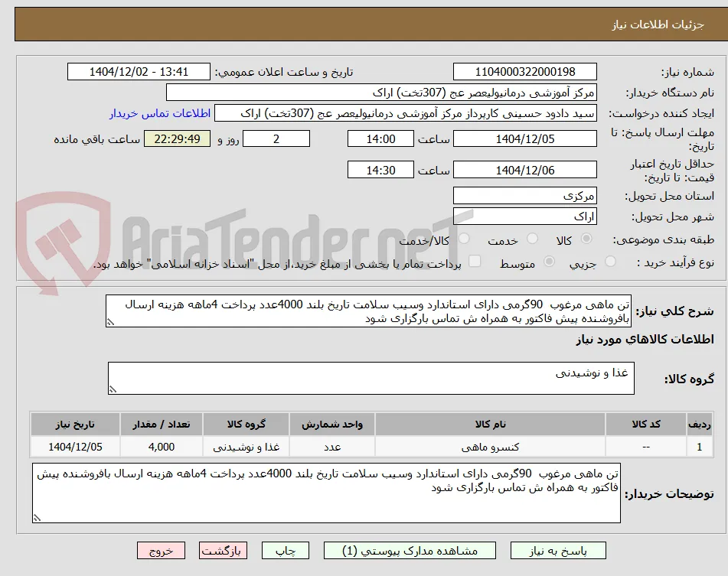Click the کد کالا column header
This screenshot has width=728, height=576.
click(x=646, y=425)
